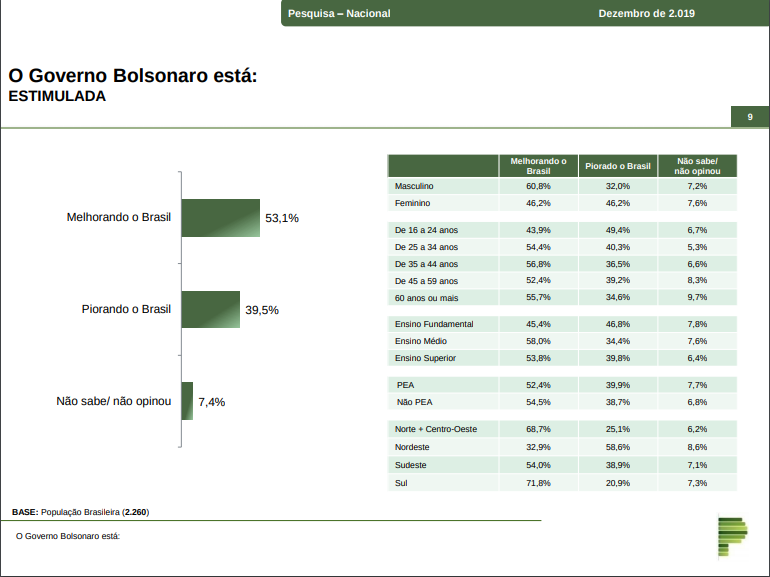Click the 71,8% value in Sul row
The image size is (770, 577).
click(538, 483)
